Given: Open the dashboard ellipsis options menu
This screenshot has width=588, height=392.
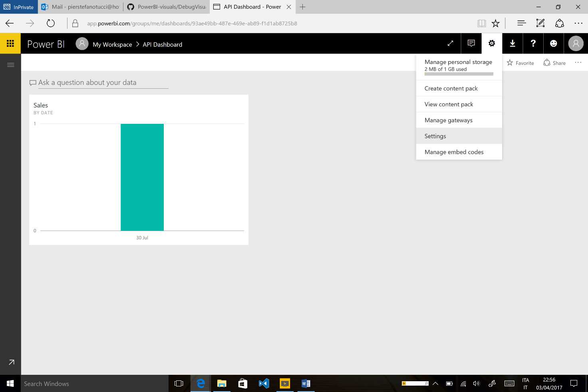Looking at the screenshot, I should (x=578, y=62).
